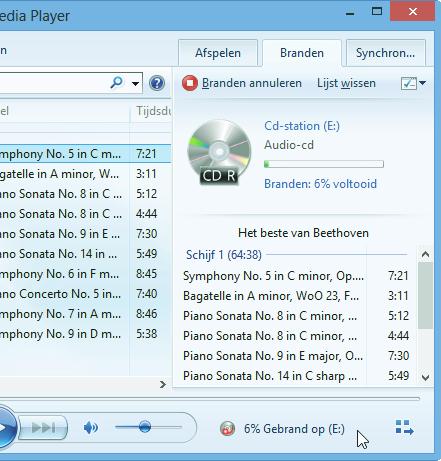Click the Branden: 6% voltooid status

pos(320,184)
